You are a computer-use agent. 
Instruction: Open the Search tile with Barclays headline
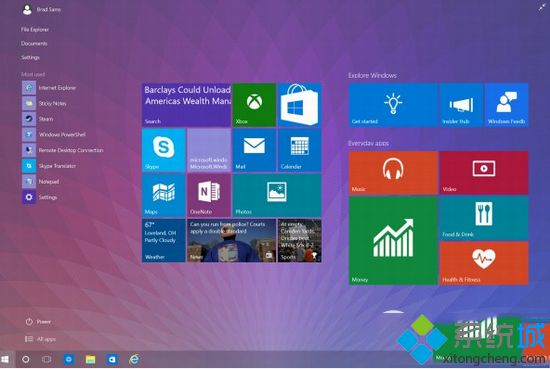click(x=186, y=105)
